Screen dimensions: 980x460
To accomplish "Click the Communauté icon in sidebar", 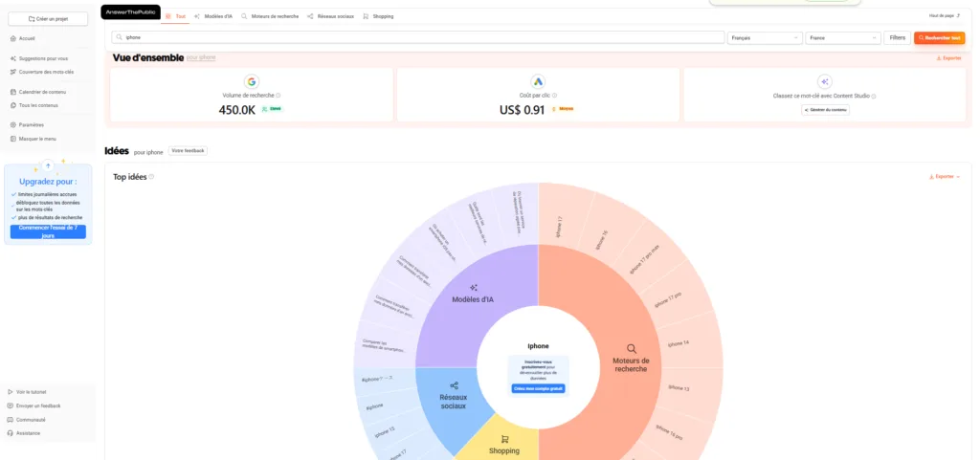I will [11, 420].
